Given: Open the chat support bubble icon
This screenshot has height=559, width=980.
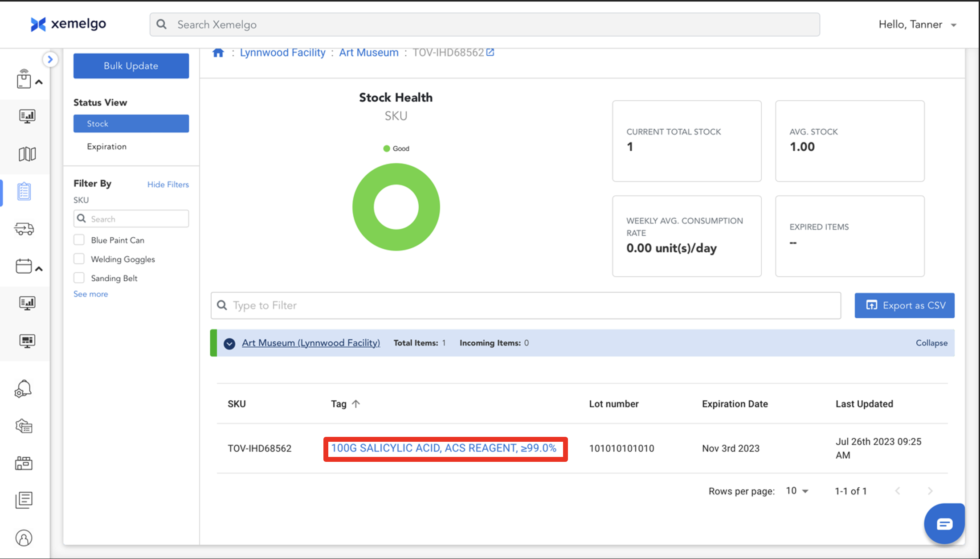Looking at the screenshot, I should 944,524.
